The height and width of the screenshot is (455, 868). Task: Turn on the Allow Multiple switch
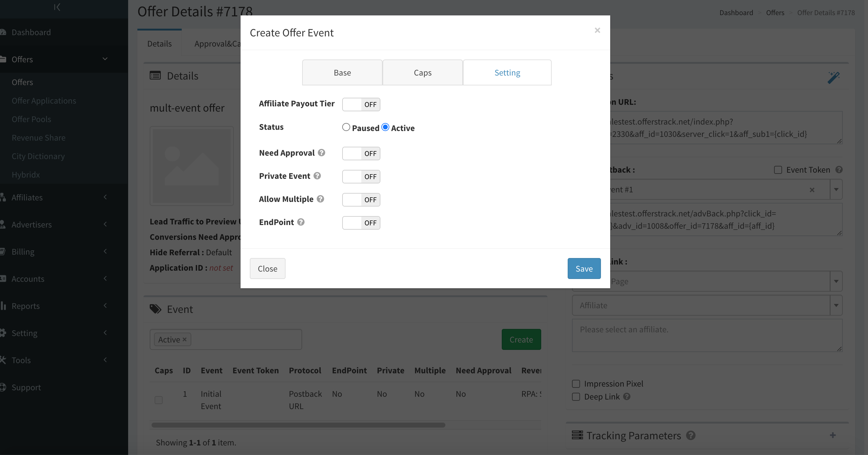(361, 200)
